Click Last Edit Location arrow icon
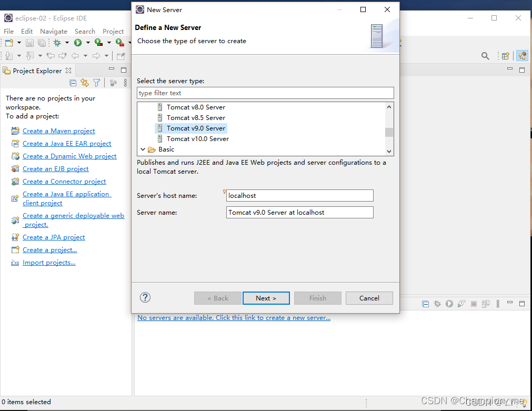 tap(51, 56)
